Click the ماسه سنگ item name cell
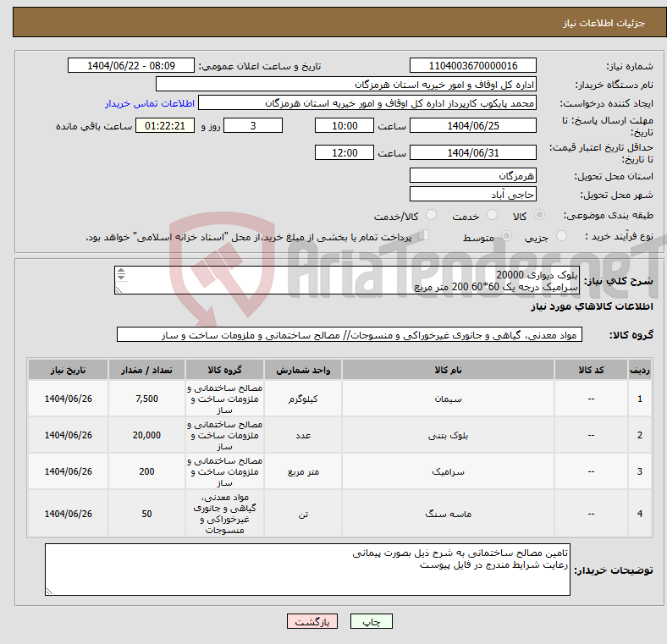The width and height of the screenshot is (667, 644). (448, 514)
